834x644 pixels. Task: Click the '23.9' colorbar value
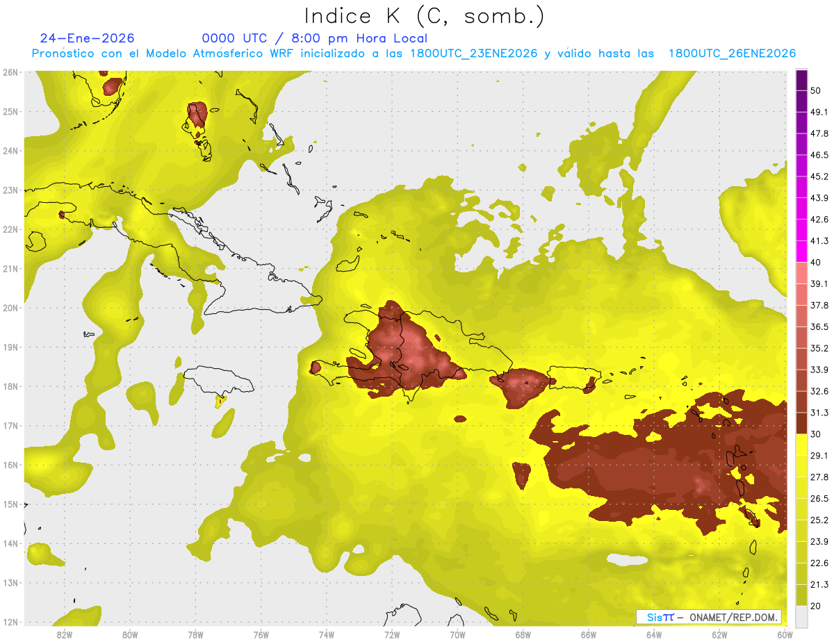pyautogui.click(x=819, y=542)
